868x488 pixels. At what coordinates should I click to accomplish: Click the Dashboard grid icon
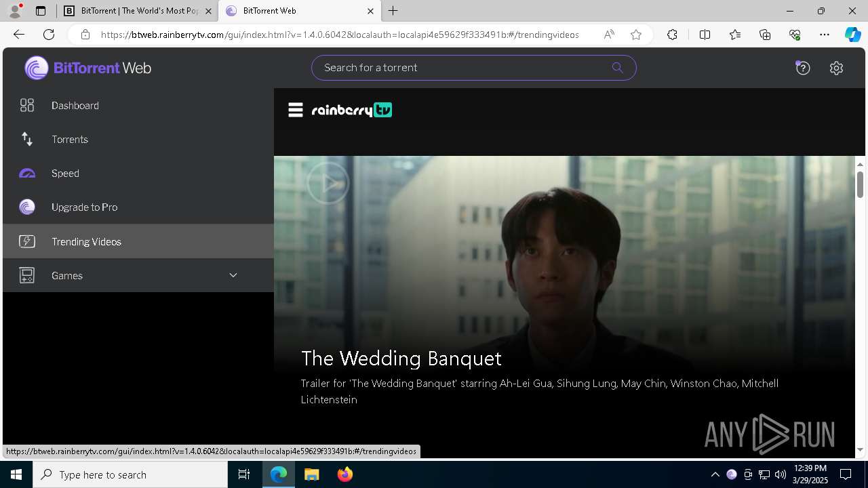tap(27, 105)
